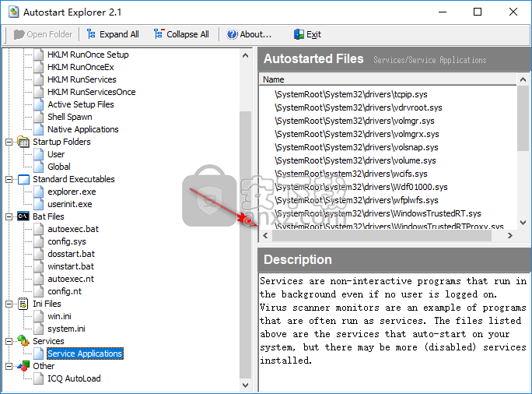Image resolution: width=532 pixels, height=394 pixels.
Task: Click the page icon beside Service Applications
Action: coord(39,354)
